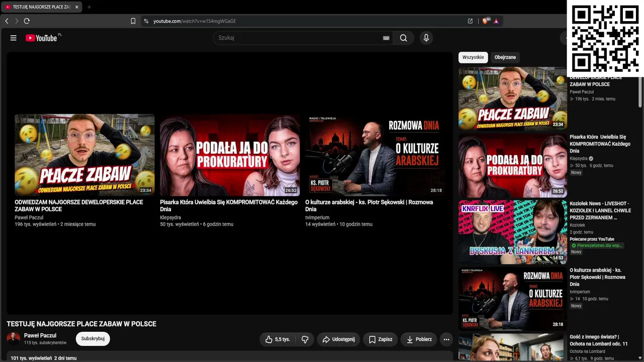Open the end-screen O KULTURZE ARABSKIEJ thumbnail
The width and height of the screenshot is (644, 362).
tap(375, 155)
